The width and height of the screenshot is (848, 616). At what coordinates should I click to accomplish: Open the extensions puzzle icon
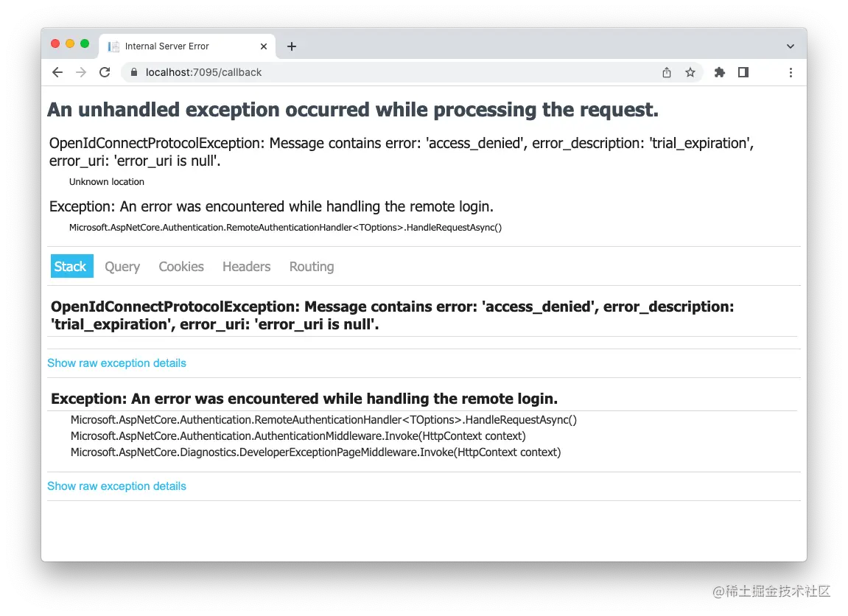[x=719, y=72]
